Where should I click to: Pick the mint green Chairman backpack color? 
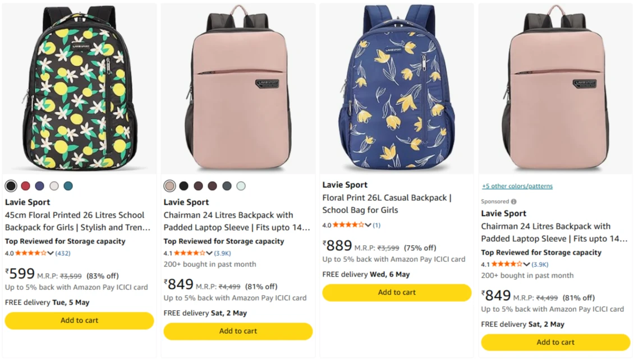tap(241, 186)
